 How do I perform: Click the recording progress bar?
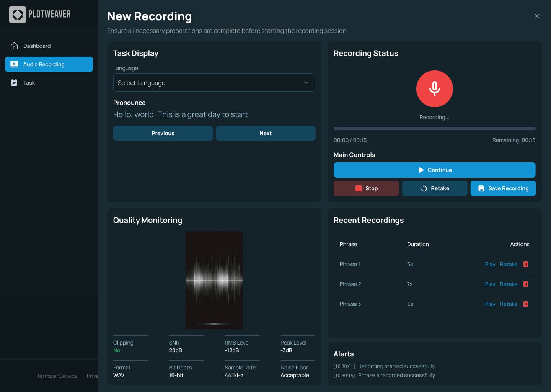[435, 129]
